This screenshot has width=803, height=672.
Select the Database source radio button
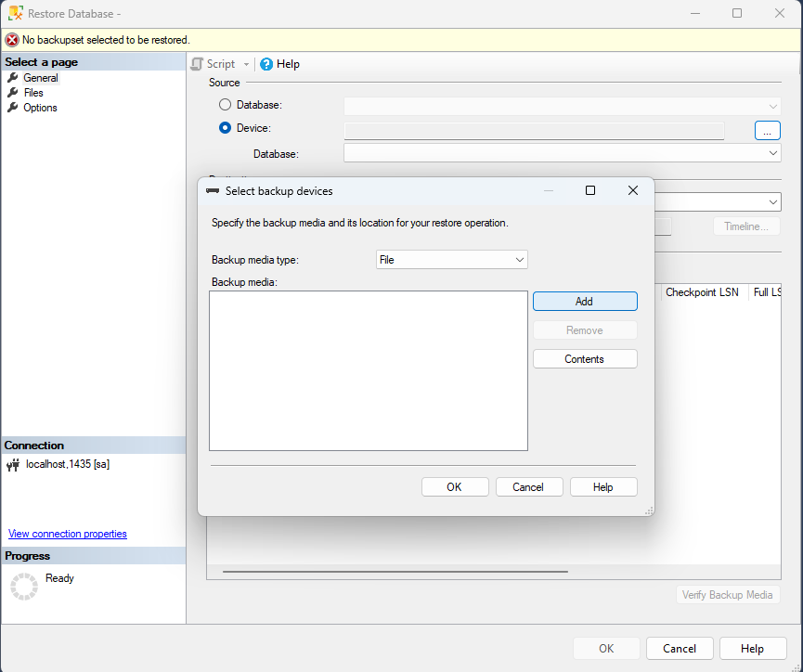[x=225, y=104]
